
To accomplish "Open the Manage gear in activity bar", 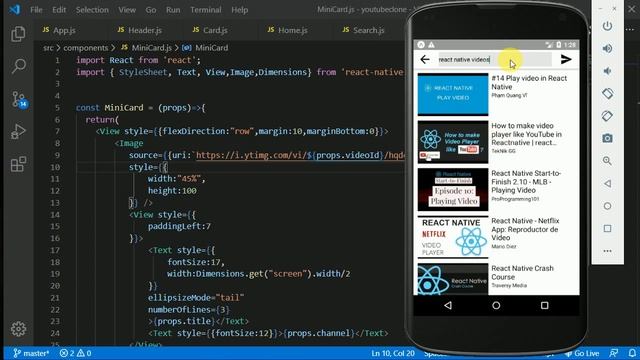I will point(18,329).
